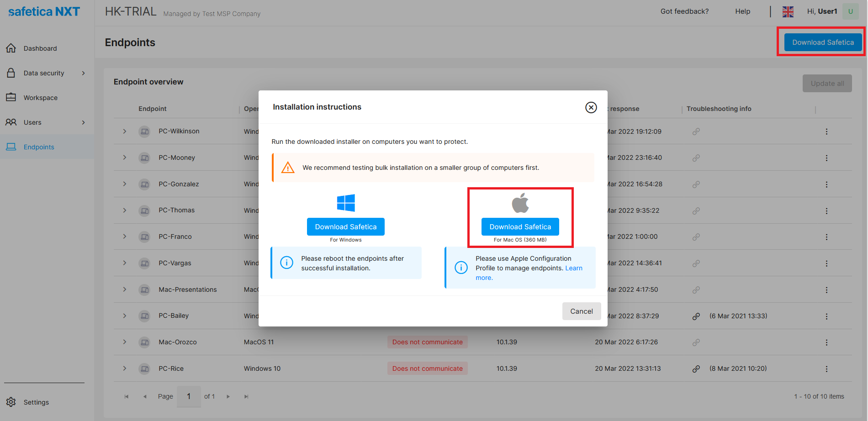Cancel the installation instructions dialog
Viewport: 868px width, 421px height.
[582, 311]
